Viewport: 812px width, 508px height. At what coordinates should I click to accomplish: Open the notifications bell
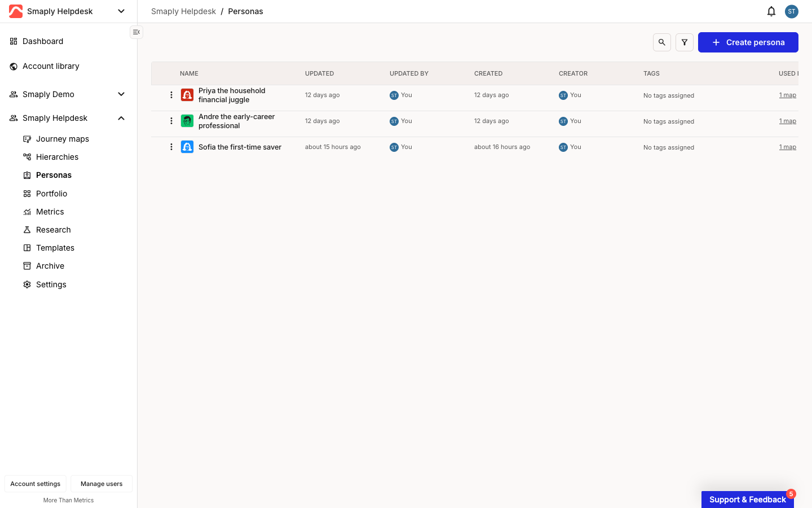point(771,11)
